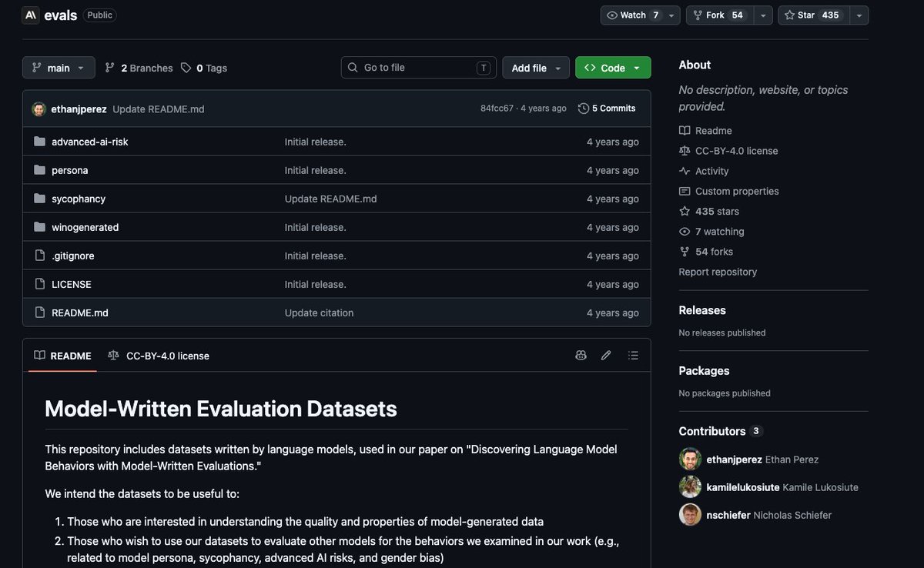This screenshot has width=924, height=568.
Task: Click 54 forks in About sidebar
Action: tap(706, 252)
